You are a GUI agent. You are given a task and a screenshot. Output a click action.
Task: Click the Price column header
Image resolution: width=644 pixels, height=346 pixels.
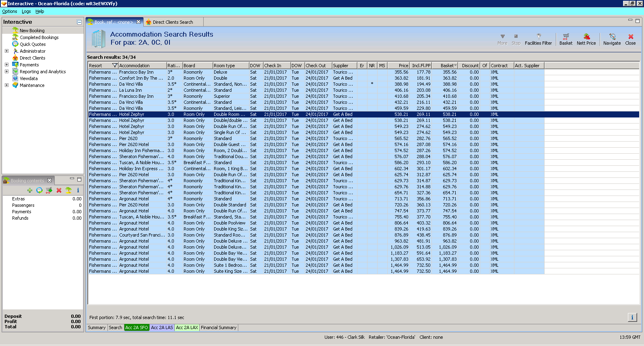click(398, 66)
